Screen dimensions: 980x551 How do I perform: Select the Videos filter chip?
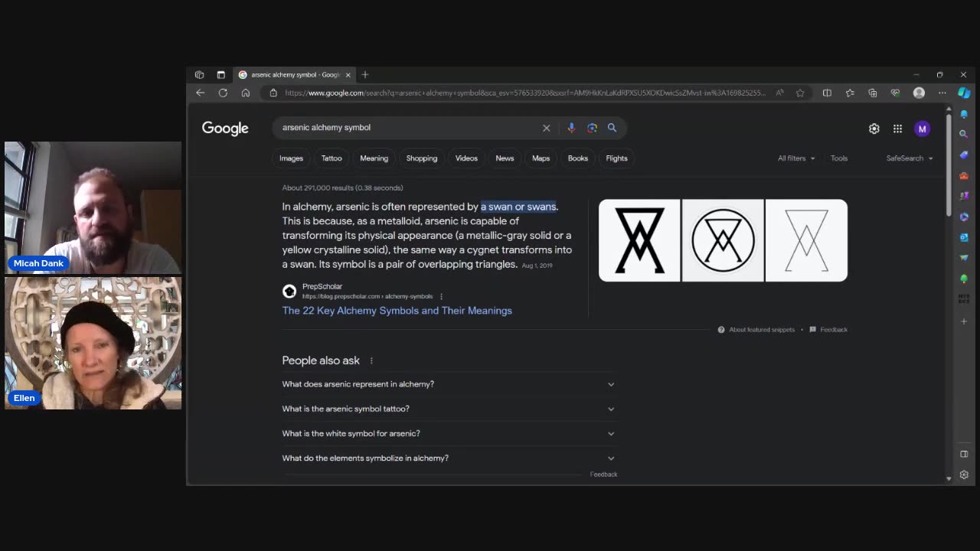point(466,158)
